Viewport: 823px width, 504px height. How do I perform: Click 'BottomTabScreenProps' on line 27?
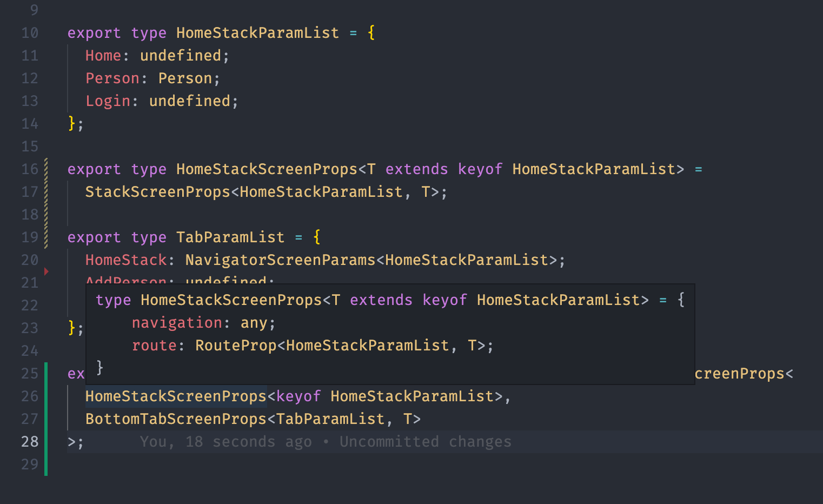tap(176, 419)
